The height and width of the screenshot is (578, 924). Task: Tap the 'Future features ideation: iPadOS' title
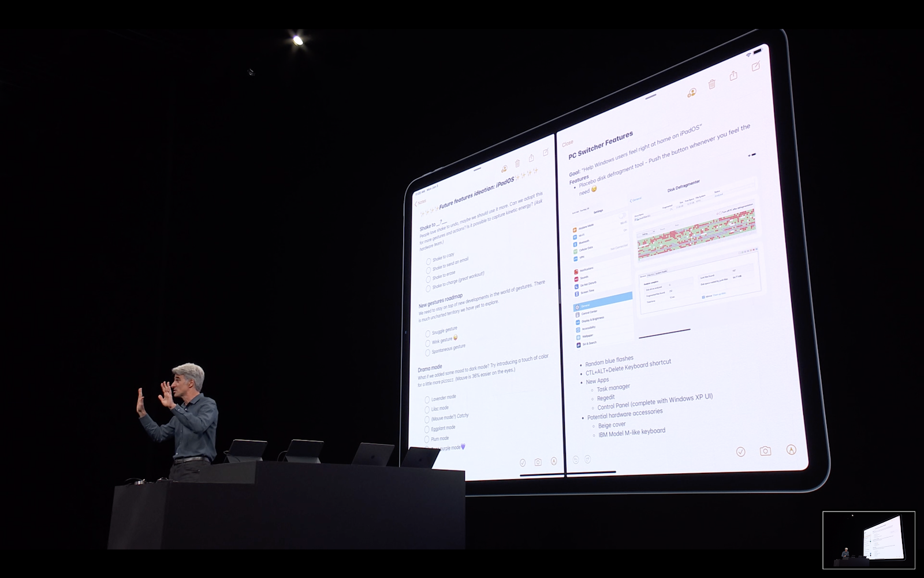click(x=476, y=192)
